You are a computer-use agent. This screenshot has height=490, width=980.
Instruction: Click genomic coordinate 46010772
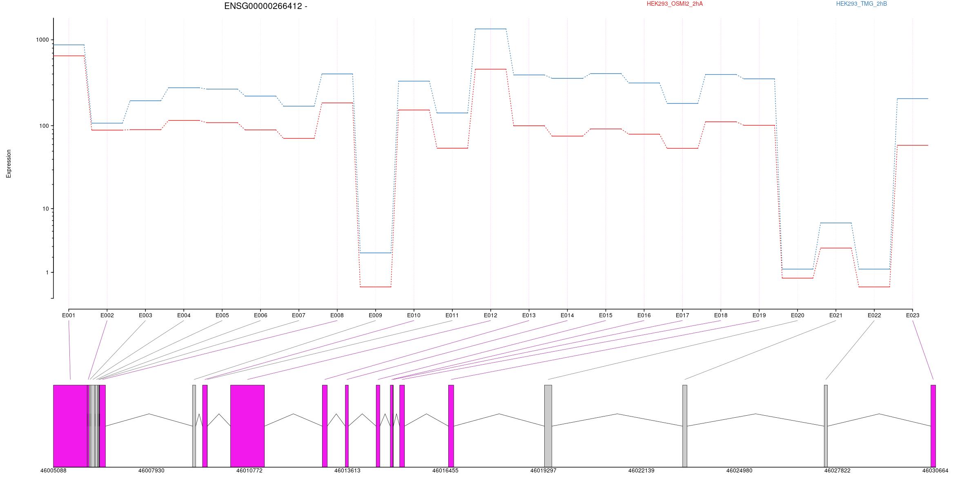(249, 470)
